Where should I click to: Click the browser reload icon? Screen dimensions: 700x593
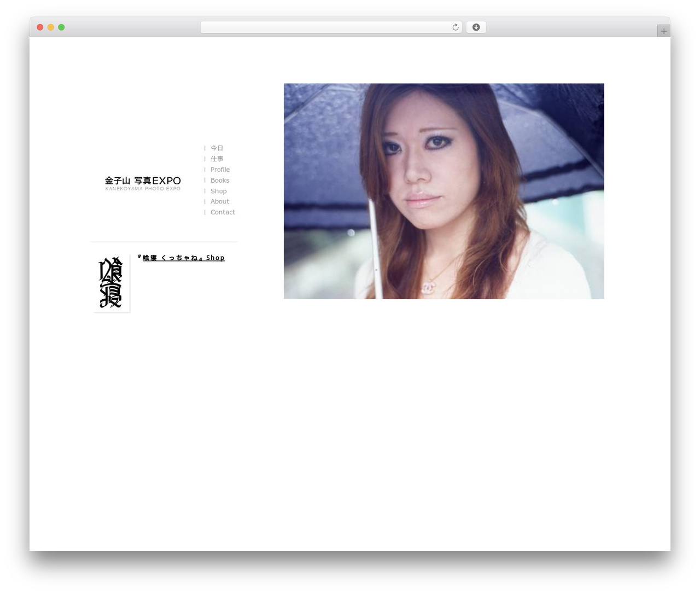click(455, 27)
